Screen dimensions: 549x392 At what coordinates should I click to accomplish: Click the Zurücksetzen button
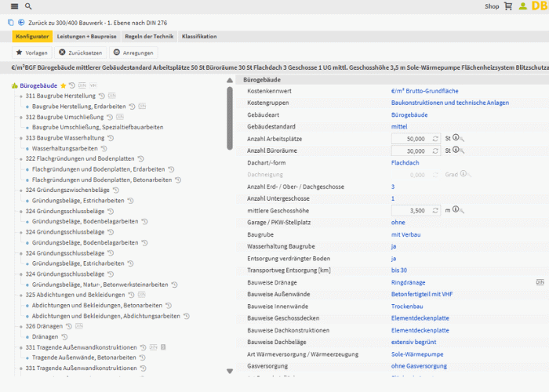click(81, 53)
